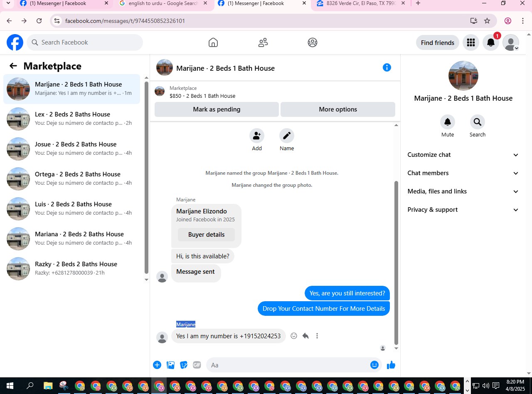The width and height of the screenshot is (532, 394).
Task: Click the Buyer details button
Action: tap(206, 235)
